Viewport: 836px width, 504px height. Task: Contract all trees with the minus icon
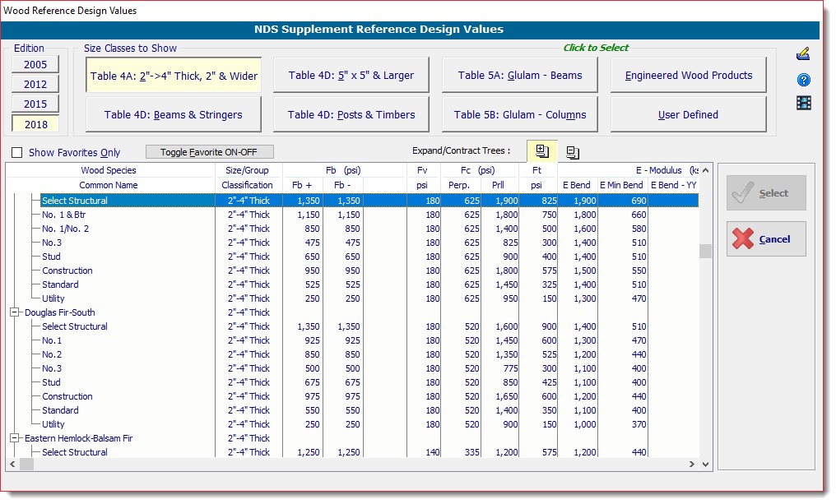[574, 152]
